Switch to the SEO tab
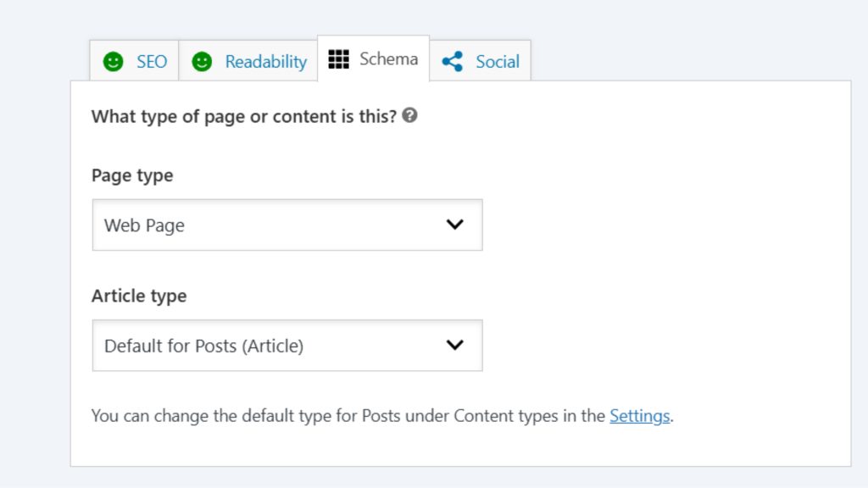Screen dimensions: 868x488 click(135, 61)
